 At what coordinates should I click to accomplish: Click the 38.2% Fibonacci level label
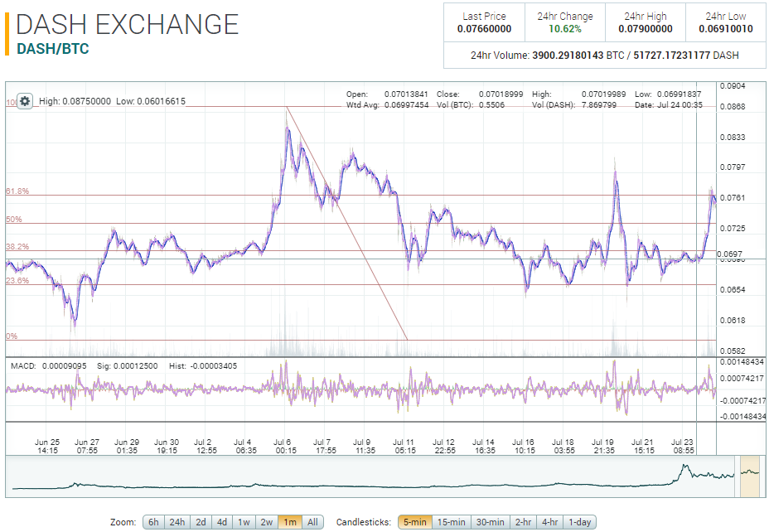[x=17, y=247]
